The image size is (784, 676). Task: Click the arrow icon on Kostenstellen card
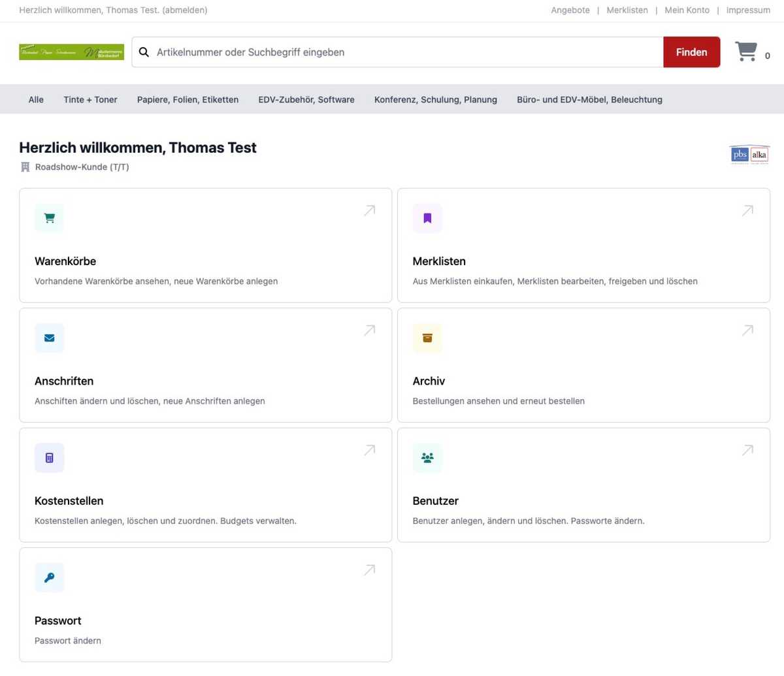click(370, 450)
